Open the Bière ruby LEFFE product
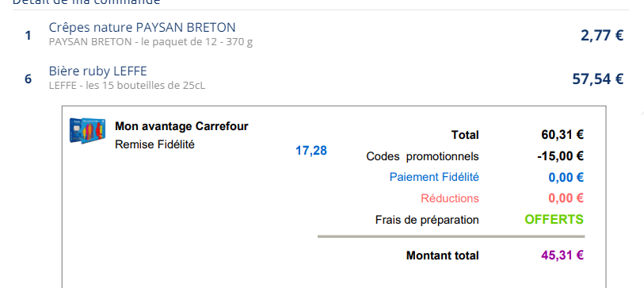The width and height of the screenshot is (644, 288). [x=97, y=71]
